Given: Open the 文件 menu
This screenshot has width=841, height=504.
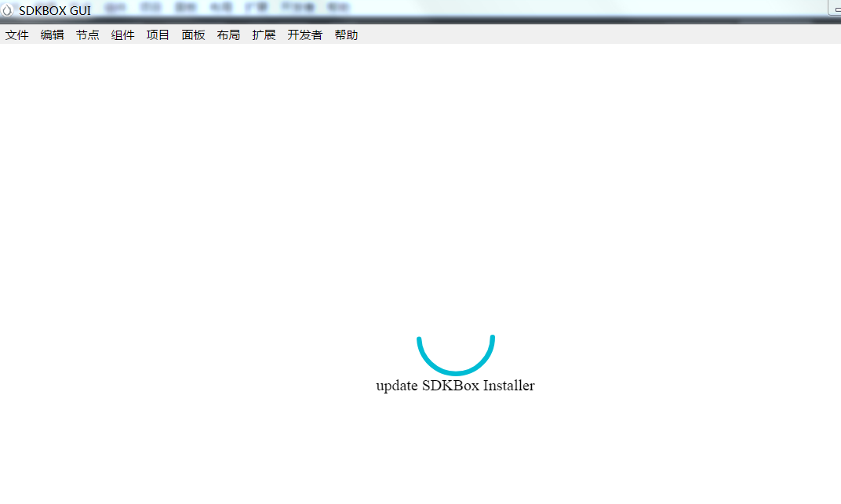Looking at the screenshot, I should [16, 34].
